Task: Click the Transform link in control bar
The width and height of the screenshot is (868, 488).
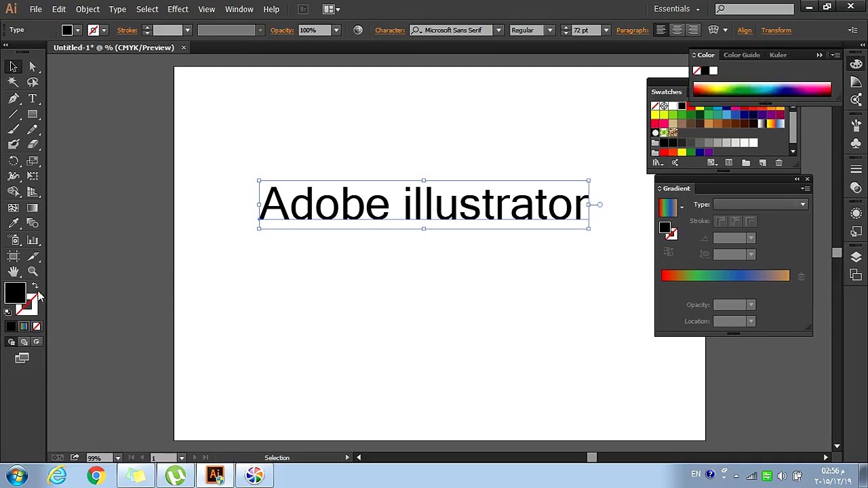Action: [776, 30]
